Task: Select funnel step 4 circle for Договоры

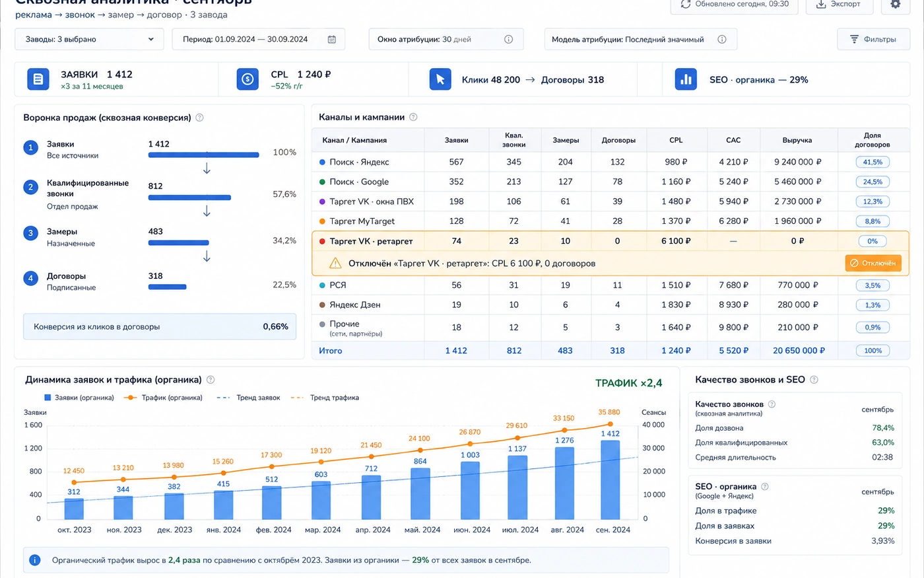Action: point(30,279)
